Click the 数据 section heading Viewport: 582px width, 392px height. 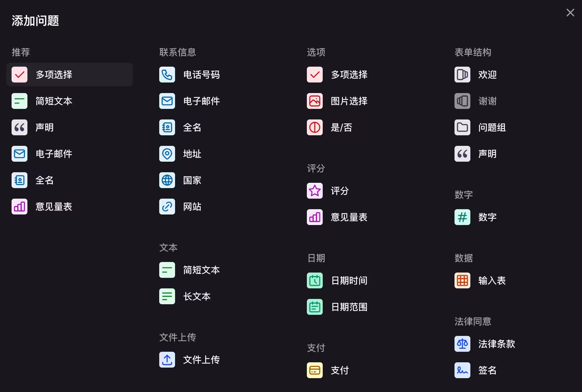pos(464,258)
